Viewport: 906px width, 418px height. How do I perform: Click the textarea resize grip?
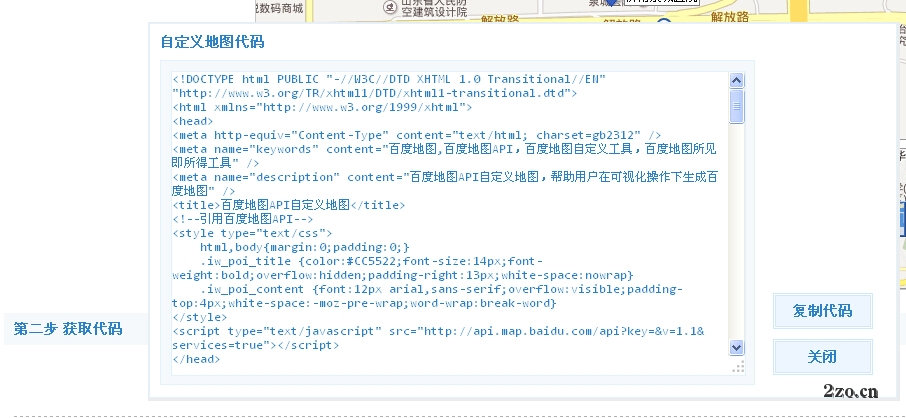click(x=738, y=367)
